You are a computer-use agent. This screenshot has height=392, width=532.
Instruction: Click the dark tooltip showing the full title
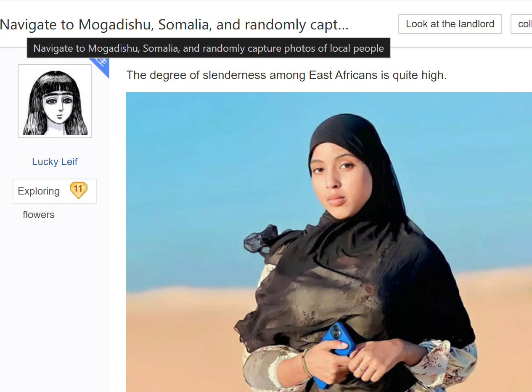point(209,48)
